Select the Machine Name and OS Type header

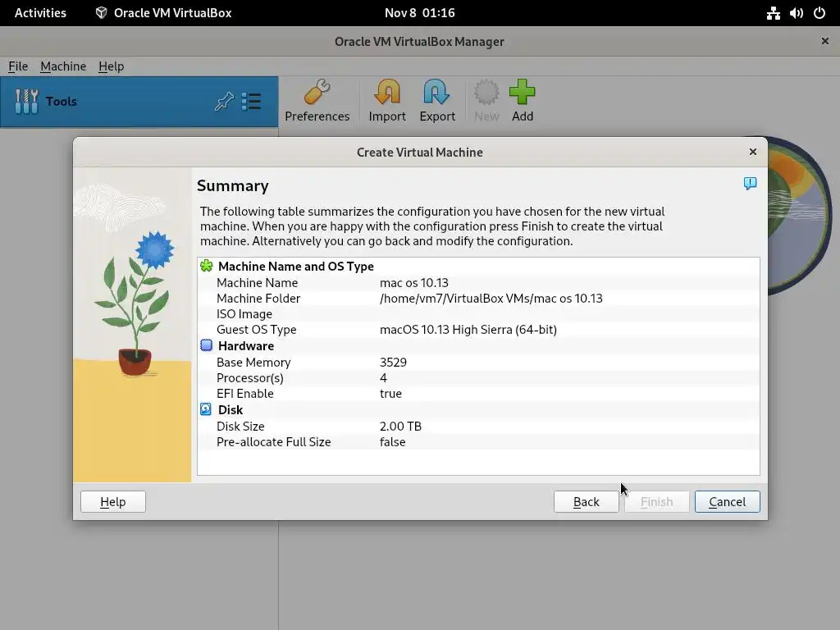[x=295, y=267]
